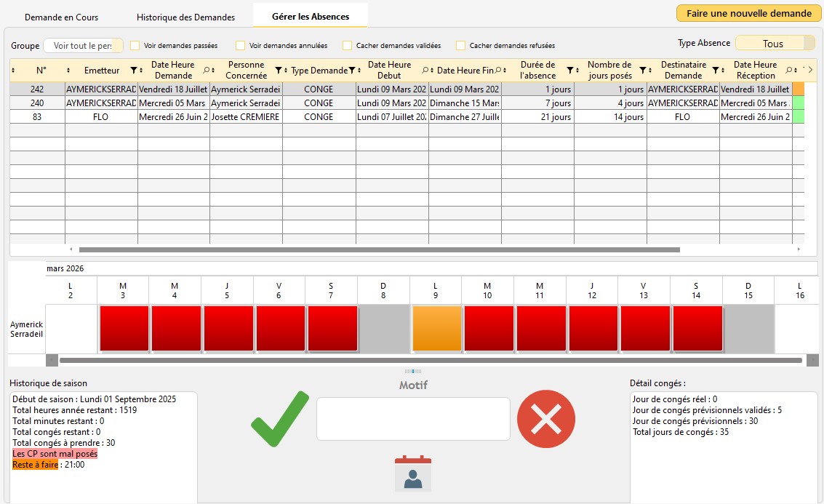Filter the Type Demande column
Screen dimensions: 824x504
click(x=351, y=71)
